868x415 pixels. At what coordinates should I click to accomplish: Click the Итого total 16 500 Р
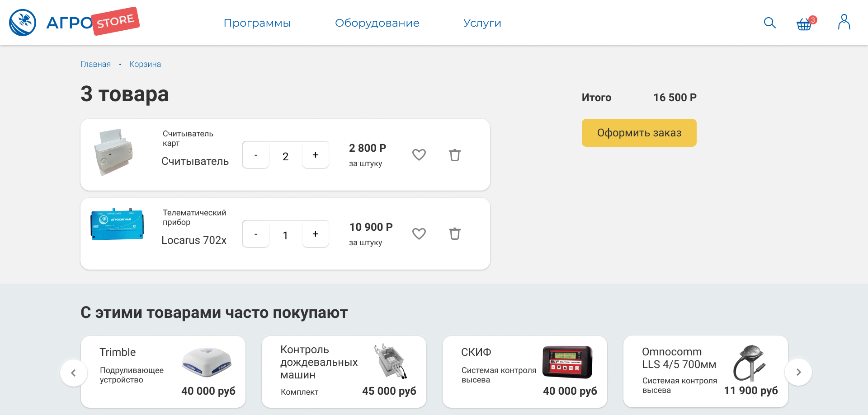coord(639,98)
